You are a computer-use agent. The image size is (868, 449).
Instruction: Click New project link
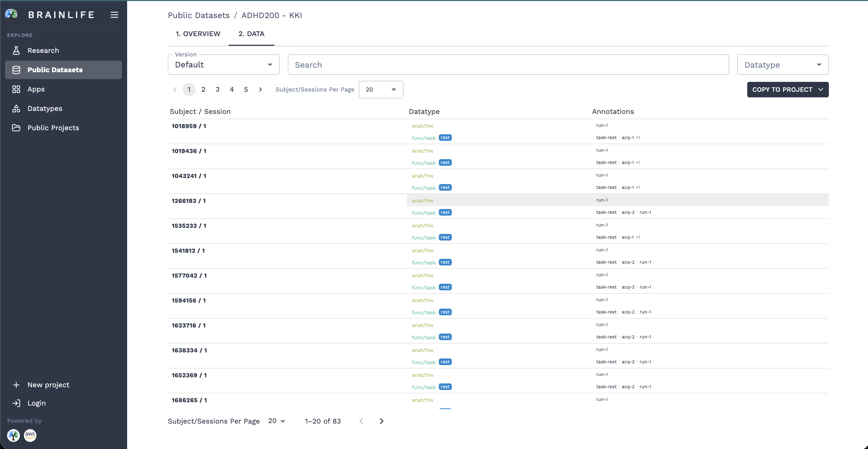click(48, 385)
